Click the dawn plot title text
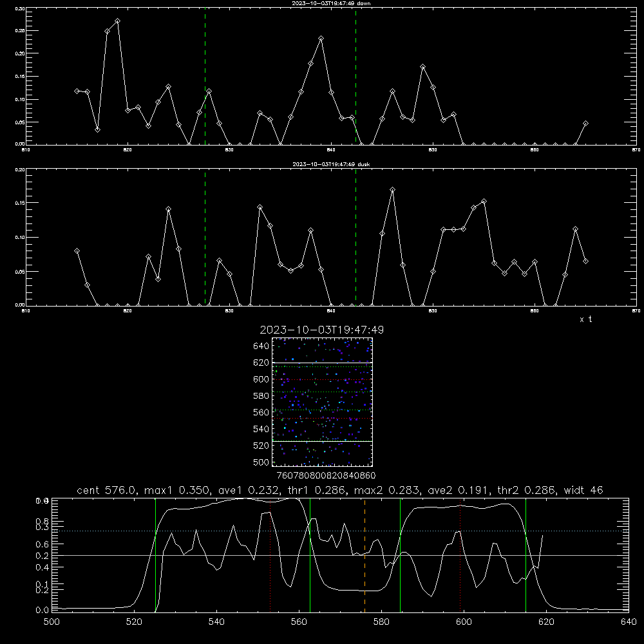644x644 pixels. click(331, 3)
